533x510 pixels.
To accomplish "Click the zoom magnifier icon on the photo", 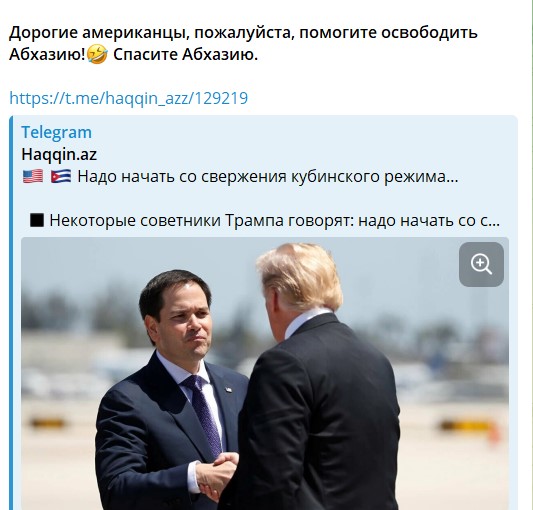I will 481,264.
